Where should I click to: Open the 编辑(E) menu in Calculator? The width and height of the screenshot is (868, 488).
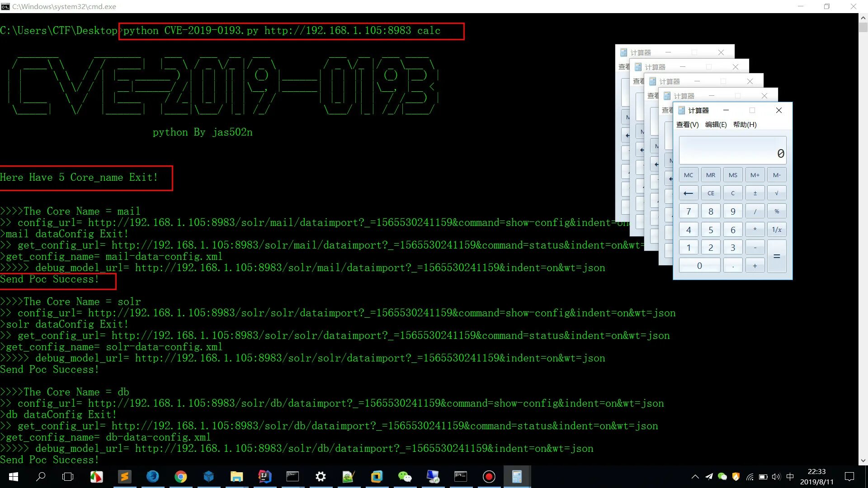click(716, 125)
